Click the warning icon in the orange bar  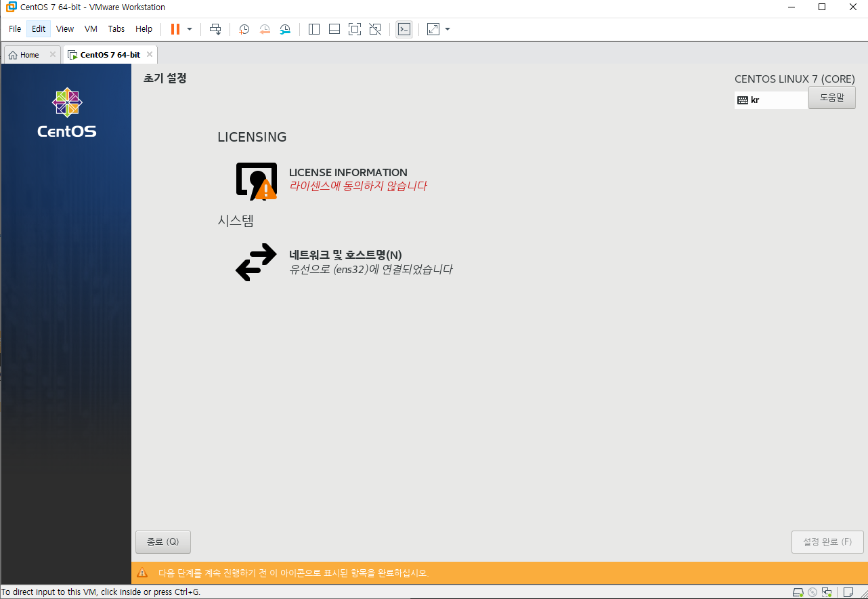pos(142,573)
